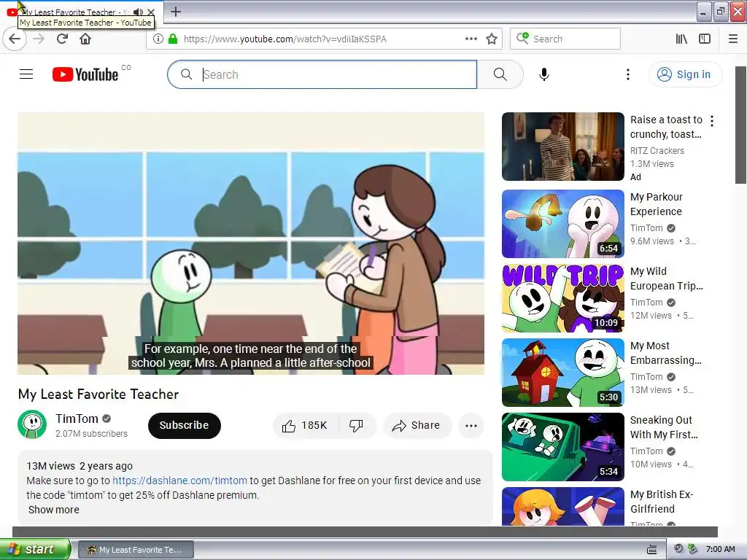The width and height of the screenshot is (747, 560).
Task: Open My Wild European Trip thumbnail
Action: [562, 298]
